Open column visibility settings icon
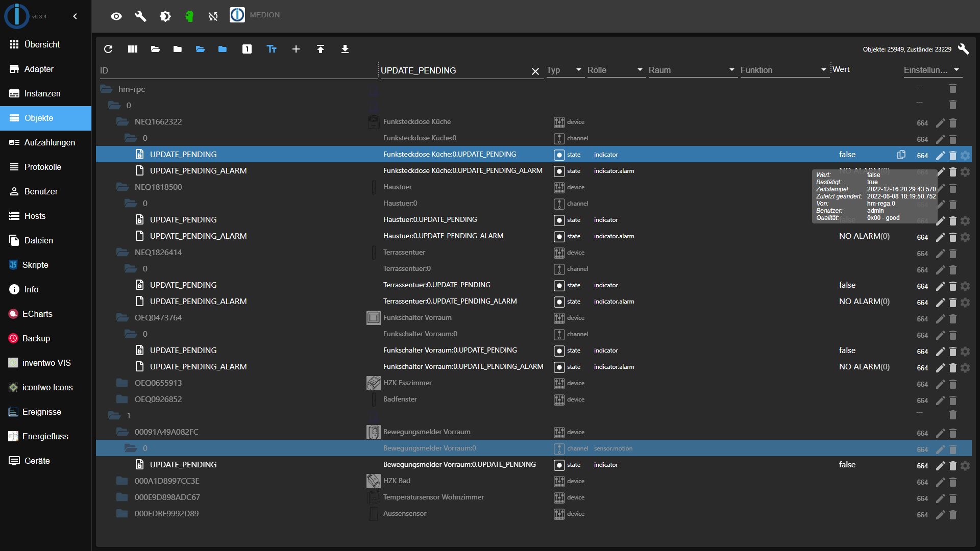 pyautogui.click(x=133, y=49)
